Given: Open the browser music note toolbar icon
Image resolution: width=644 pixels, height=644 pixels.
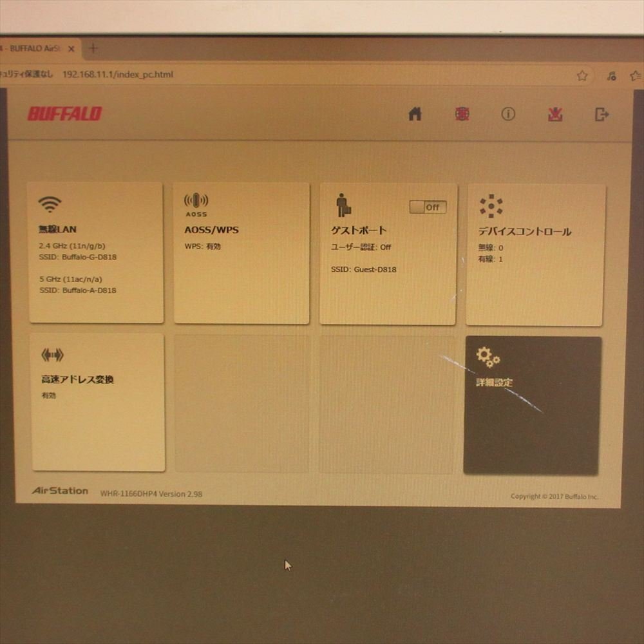Looking at the screenshot, I should 612,75.
